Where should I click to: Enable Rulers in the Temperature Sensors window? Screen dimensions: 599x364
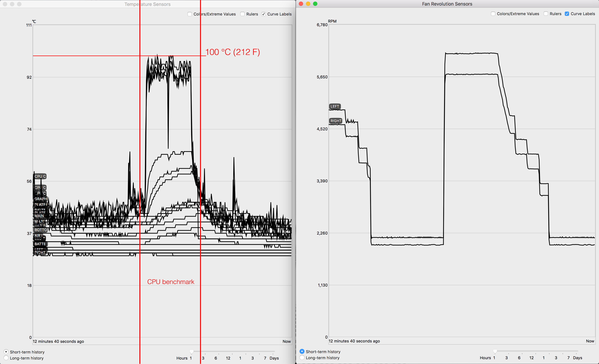click(x=242, y=14)
